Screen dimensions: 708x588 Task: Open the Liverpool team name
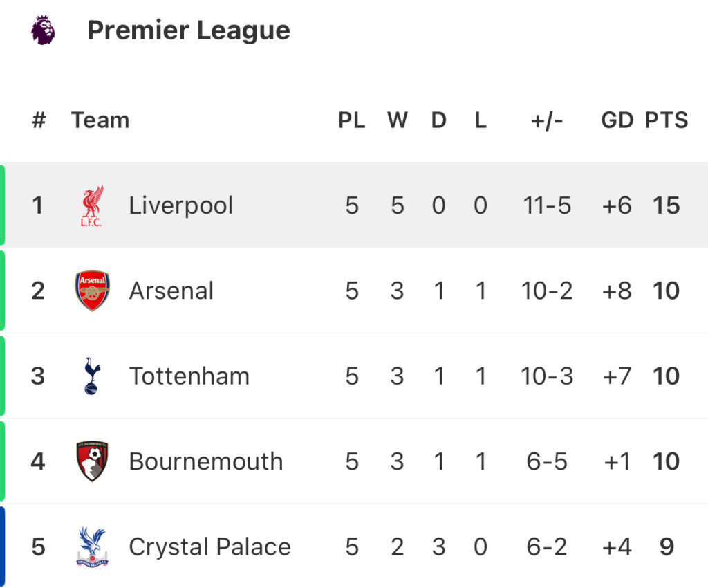click(x=180, y=205)
